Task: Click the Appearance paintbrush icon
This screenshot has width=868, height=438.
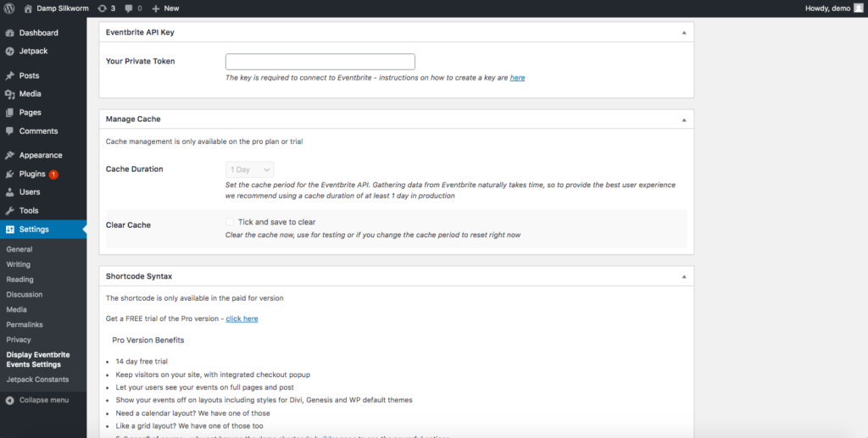Action: (9, 155)
